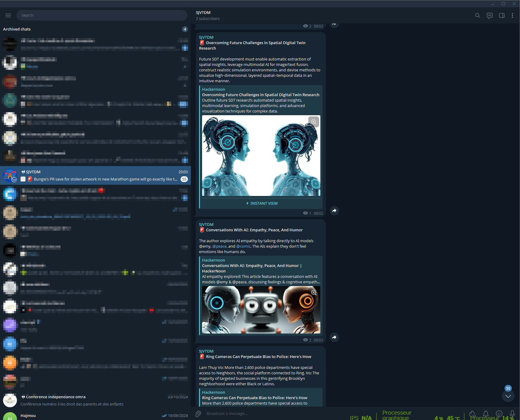
Task: Open the hamburger main menu
Action: 8,15
